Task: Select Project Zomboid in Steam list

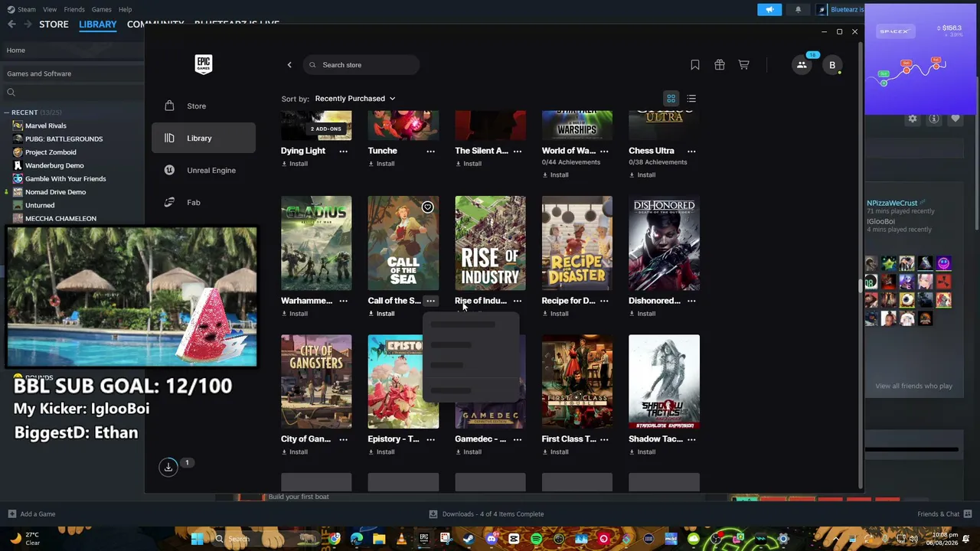Action: click(x=51, y=152)
